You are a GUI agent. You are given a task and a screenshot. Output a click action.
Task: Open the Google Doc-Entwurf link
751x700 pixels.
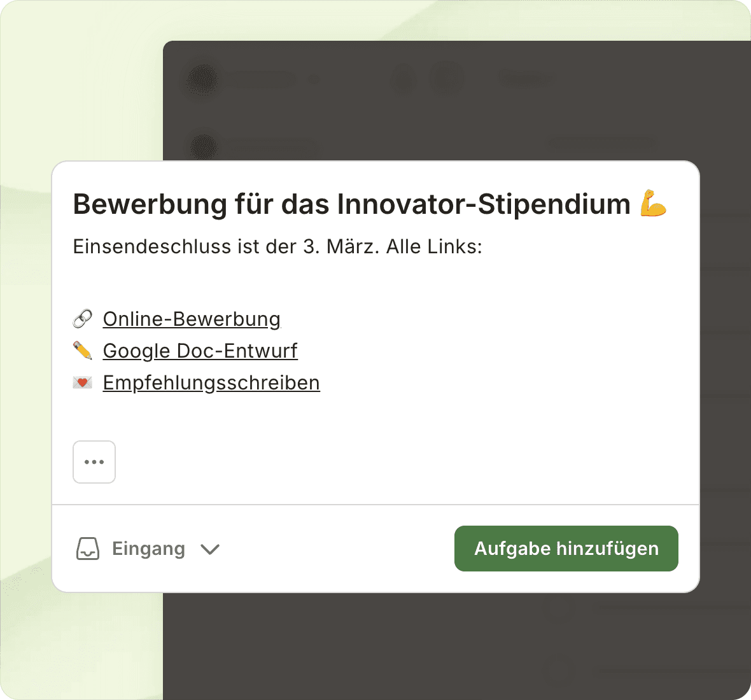pyautogui.click(x=200, y=351)
